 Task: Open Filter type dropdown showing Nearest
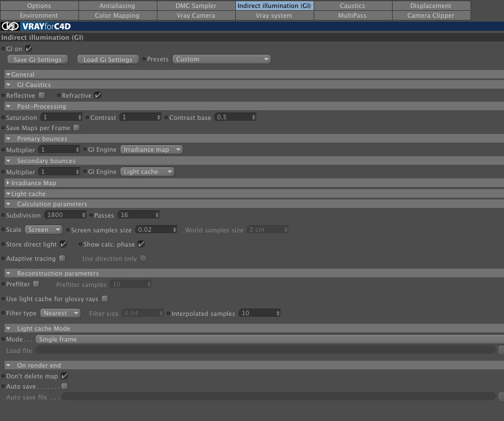pos(60,313)
